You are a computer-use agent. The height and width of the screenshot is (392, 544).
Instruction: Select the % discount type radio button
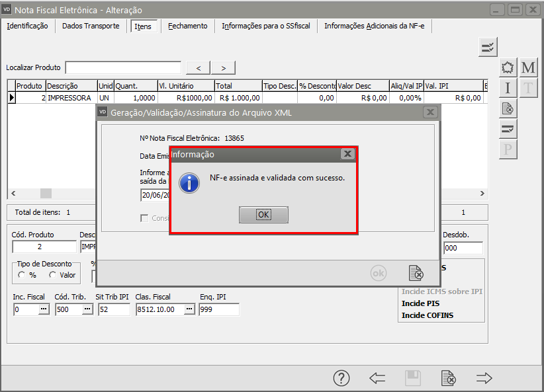22,275
